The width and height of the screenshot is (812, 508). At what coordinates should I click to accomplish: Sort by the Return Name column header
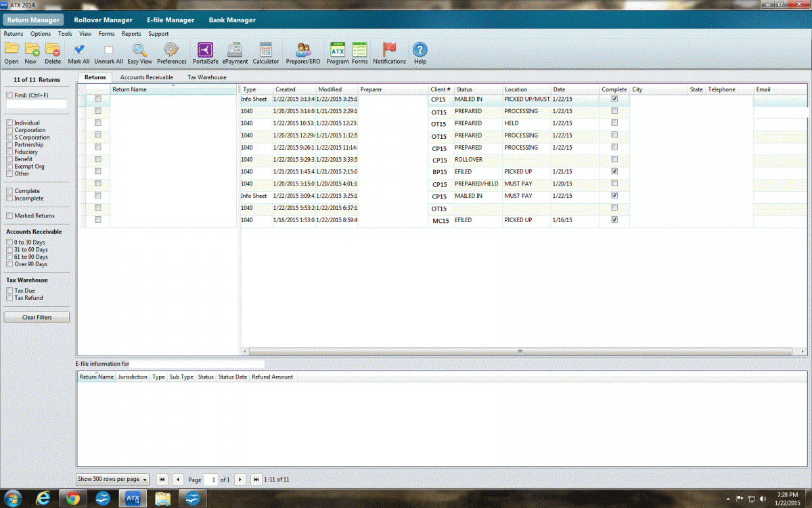coord(173,89)
